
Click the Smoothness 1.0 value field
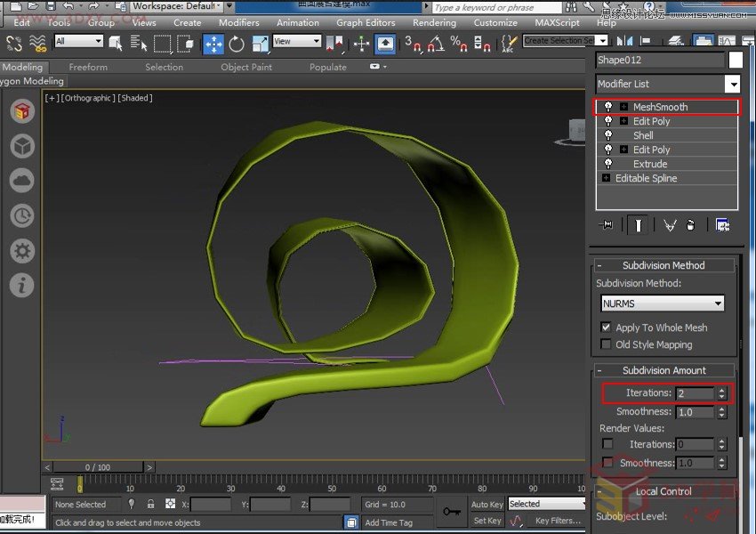(695, 412)
